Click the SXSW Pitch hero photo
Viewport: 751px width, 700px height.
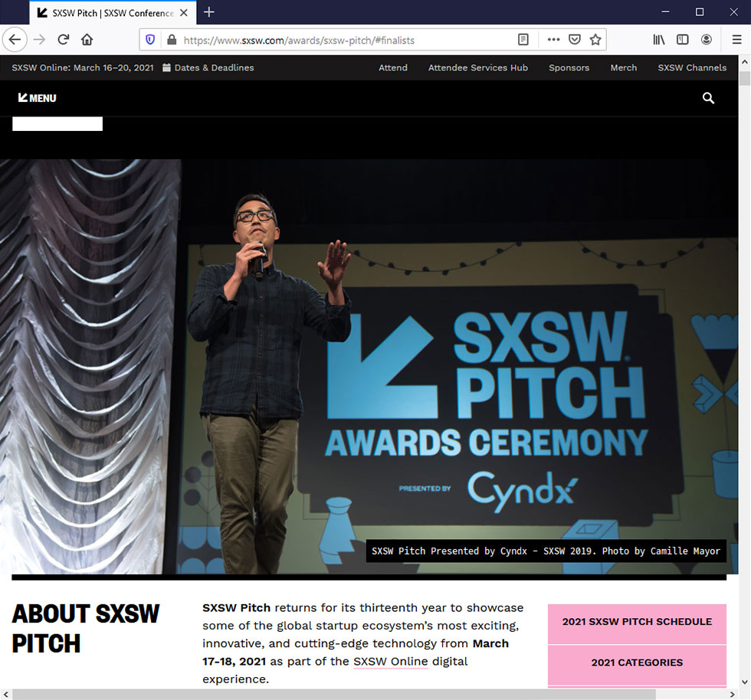click(369, 366)
